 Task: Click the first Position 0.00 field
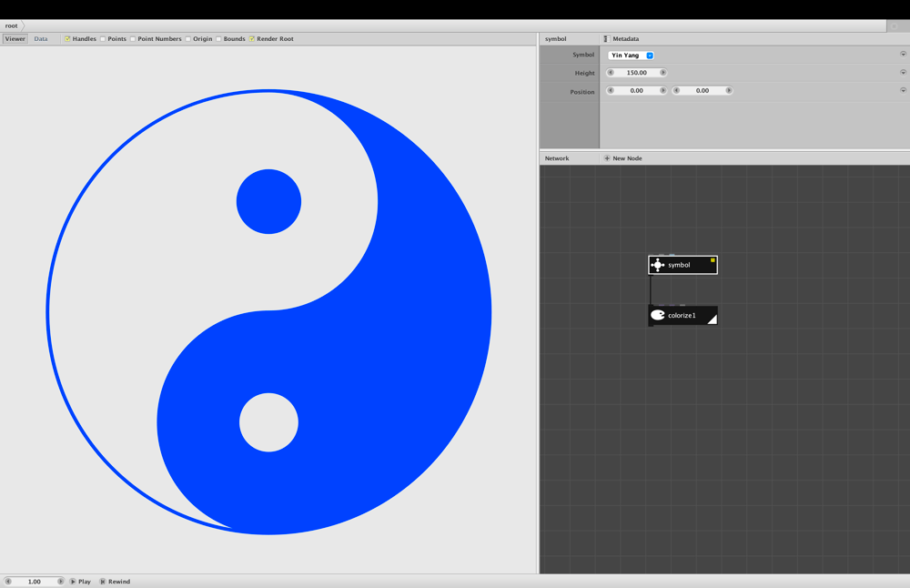click(x=637, y=90)
